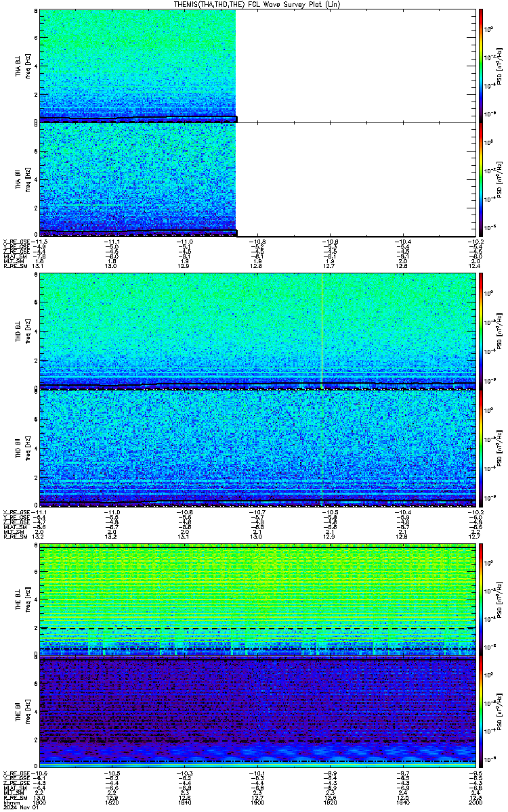Viewport: 508px width, 812px height.
Task: Click the THE B-perpendicular spectrogram panel
Action: click(x=257, y=600)
